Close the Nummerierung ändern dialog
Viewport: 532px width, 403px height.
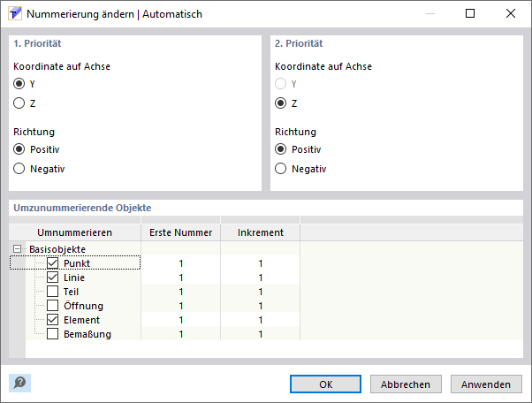coord(511,13)
